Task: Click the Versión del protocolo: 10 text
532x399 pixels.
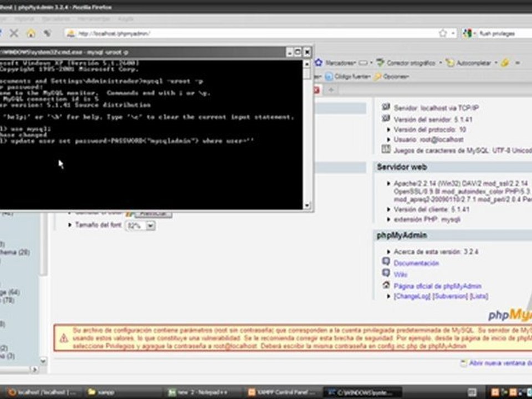Action: [x=430, y=130]
